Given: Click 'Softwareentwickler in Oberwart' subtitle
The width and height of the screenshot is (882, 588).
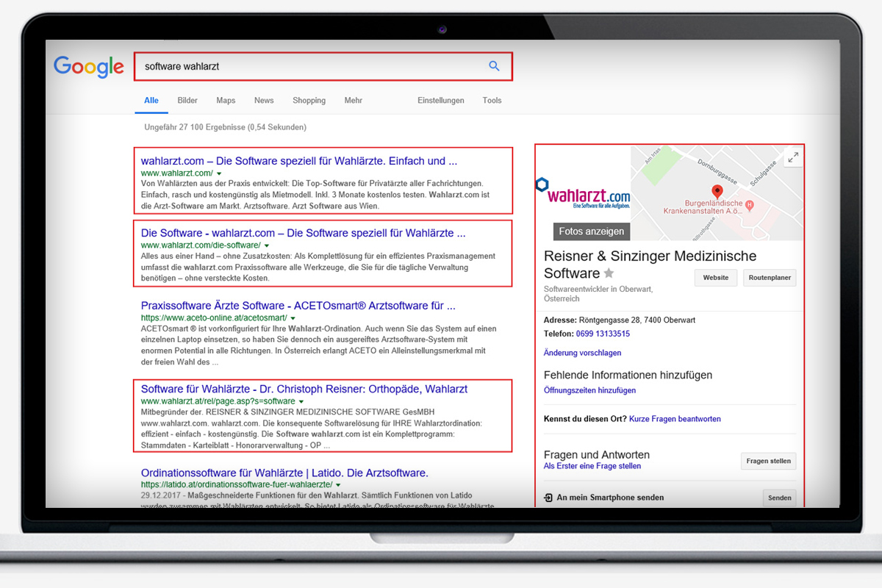Looking at the screenshot, I should pyautogui.click(x=598, y=294).
